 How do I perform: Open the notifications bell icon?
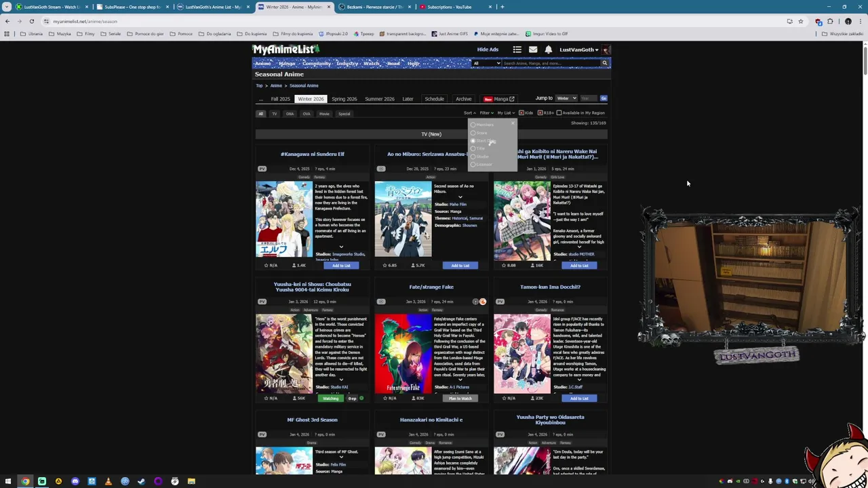tap(548, 49)
